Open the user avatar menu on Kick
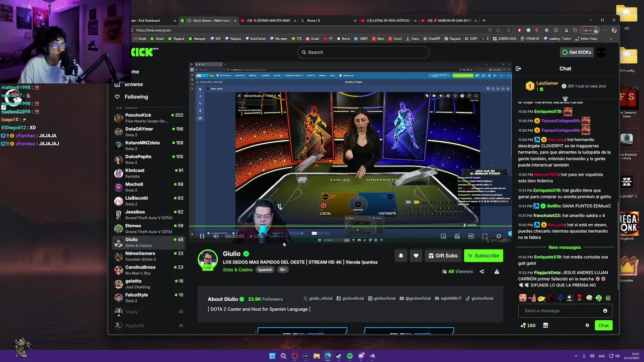644x362 pixels. 601,52
